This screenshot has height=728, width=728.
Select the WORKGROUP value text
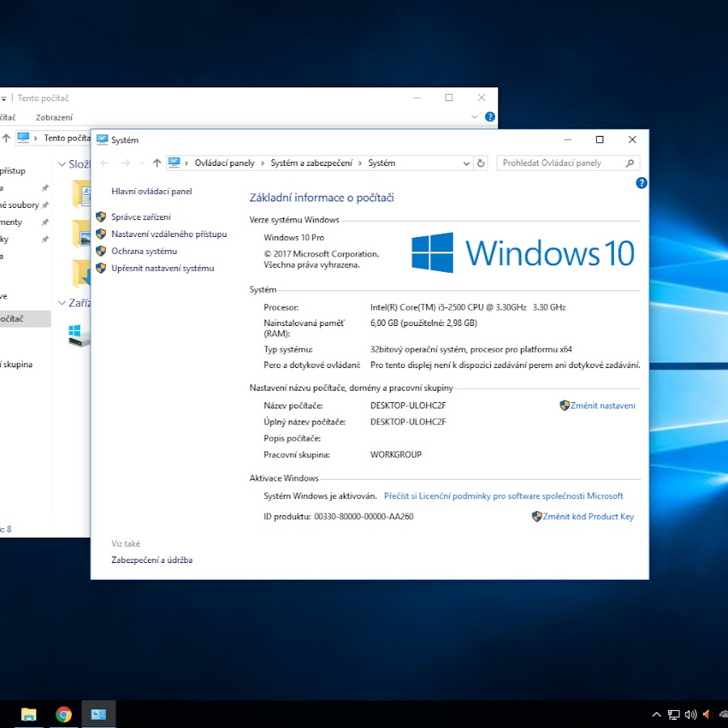pos(396,455)
